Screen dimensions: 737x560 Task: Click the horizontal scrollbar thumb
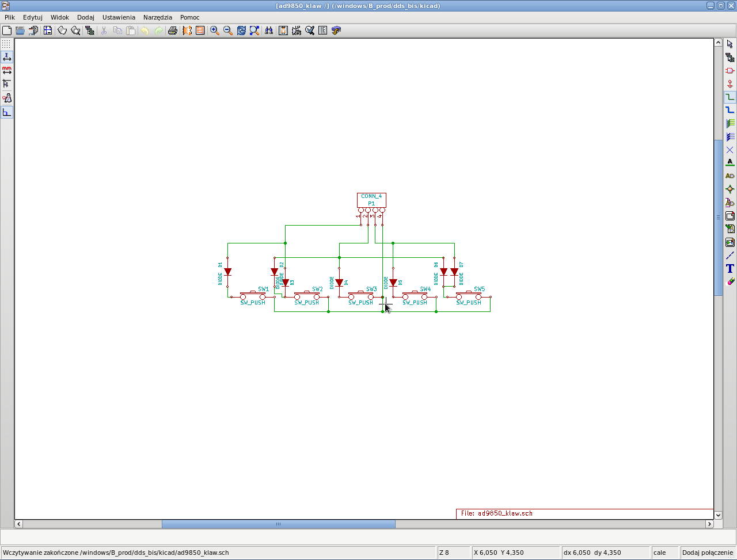278,524
